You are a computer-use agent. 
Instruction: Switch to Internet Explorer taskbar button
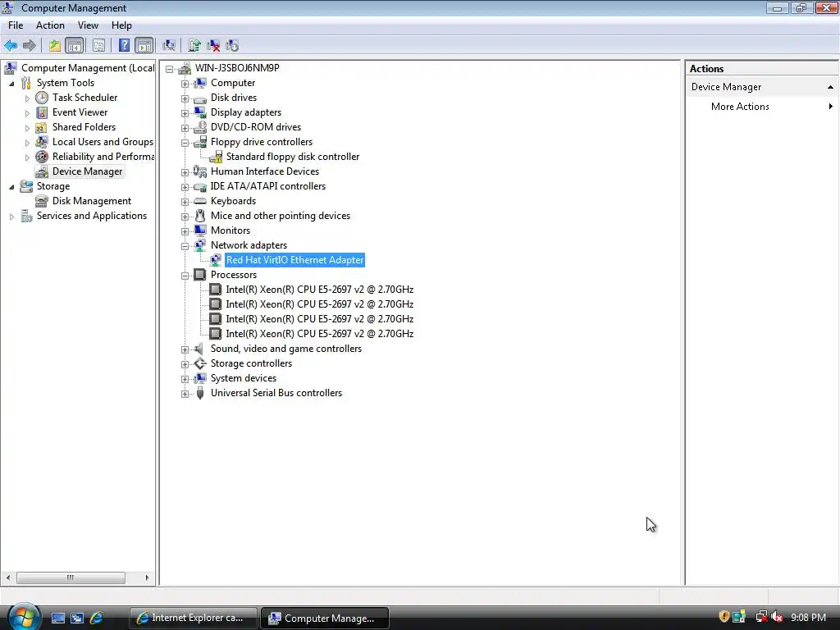point(194,618)
